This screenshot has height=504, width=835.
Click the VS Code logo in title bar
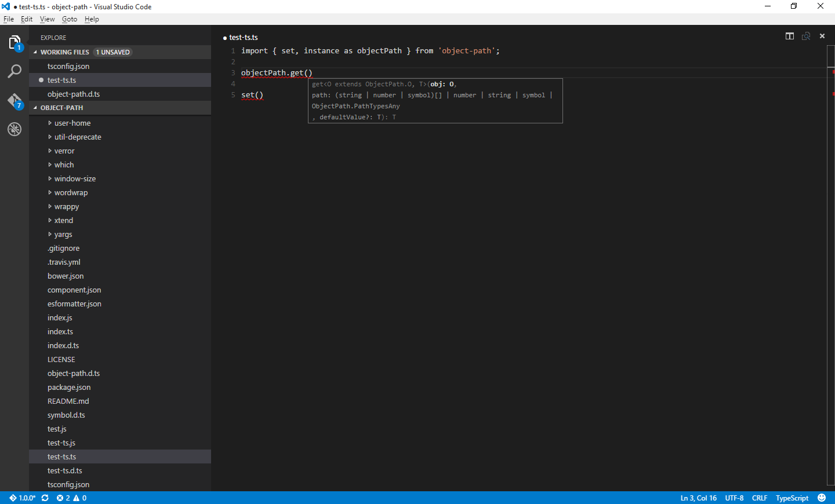pyautogui.click(x=6, y=6)
